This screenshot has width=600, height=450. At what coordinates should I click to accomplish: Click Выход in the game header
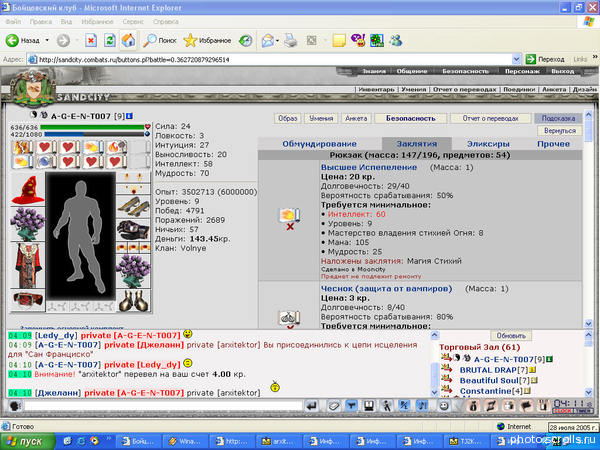point(562,71)
